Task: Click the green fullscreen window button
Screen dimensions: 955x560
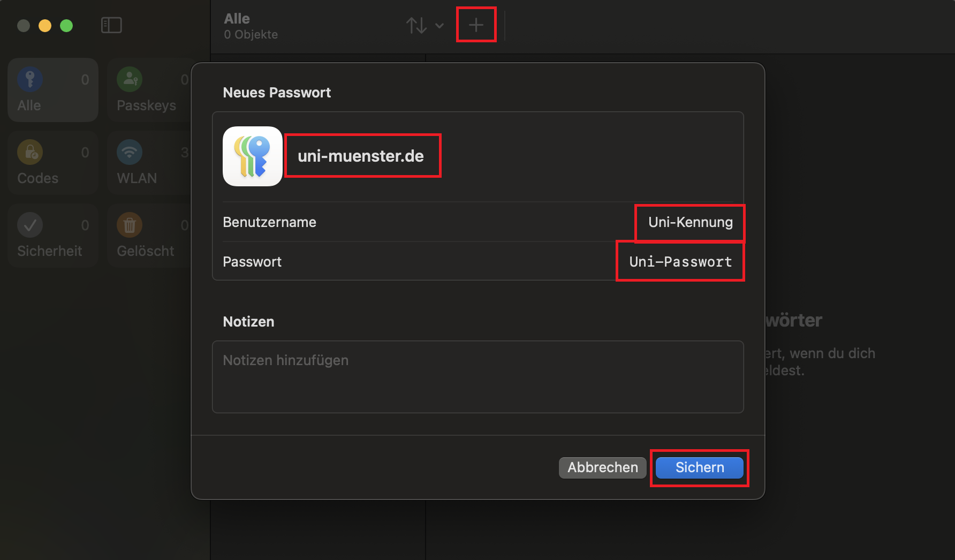Action: [66, 26]
